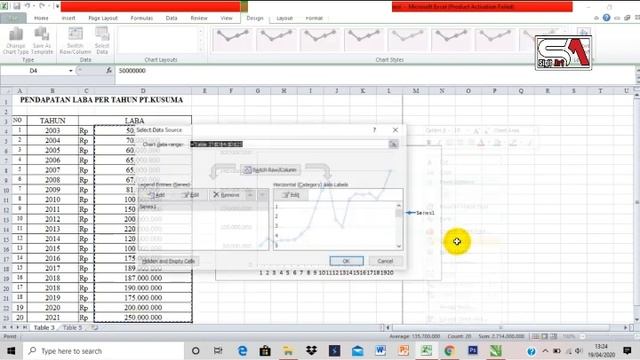640x360 pixels.
Task: Click Redo icon in quick access toolbar
Action: (x=42, y=6)
